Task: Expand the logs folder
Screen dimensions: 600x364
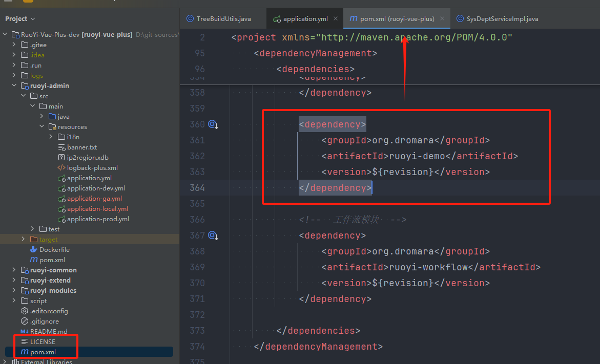Action: 14,76
